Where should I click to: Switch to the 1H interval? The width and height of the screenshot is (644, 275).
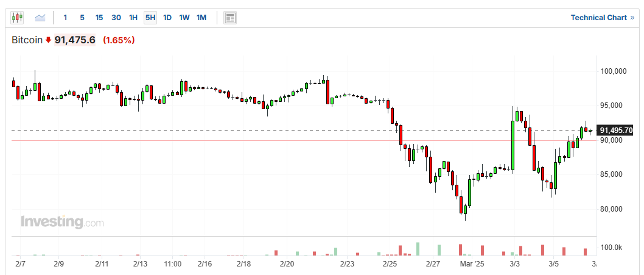(133, 18)
